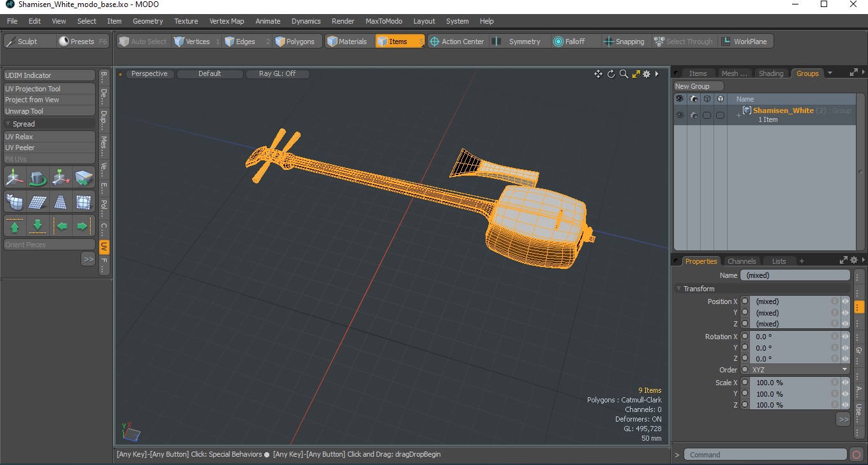This screenshot has width=868, height=465.
Task: Click the Unwrap Tool button
Action: point(49,111)
